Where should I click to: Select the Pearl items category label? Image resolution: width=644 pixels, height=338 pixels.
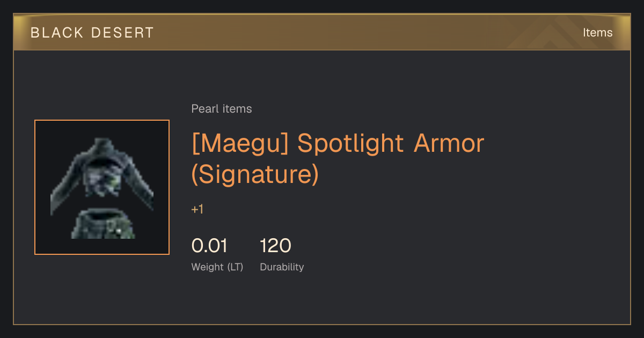(x=222, y=109)
